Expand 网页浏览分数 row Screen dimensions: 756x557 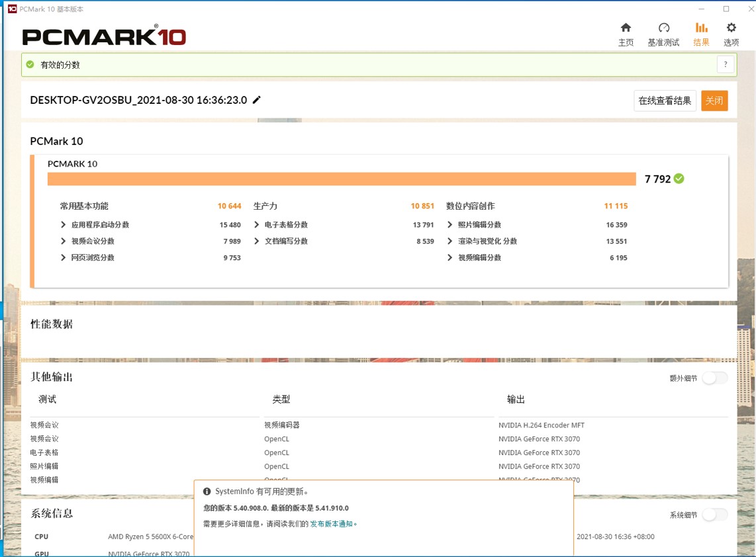pos(63,258)
